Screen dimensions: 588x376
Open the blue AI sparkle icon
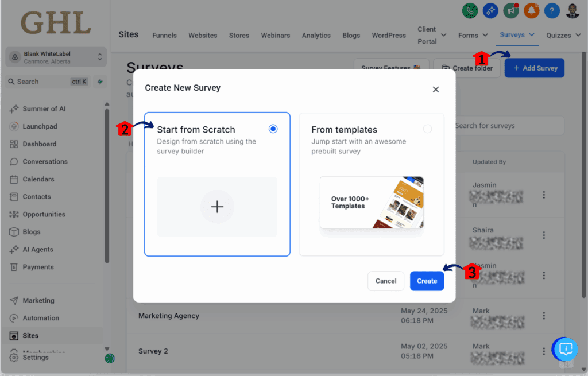coord(490,10)
